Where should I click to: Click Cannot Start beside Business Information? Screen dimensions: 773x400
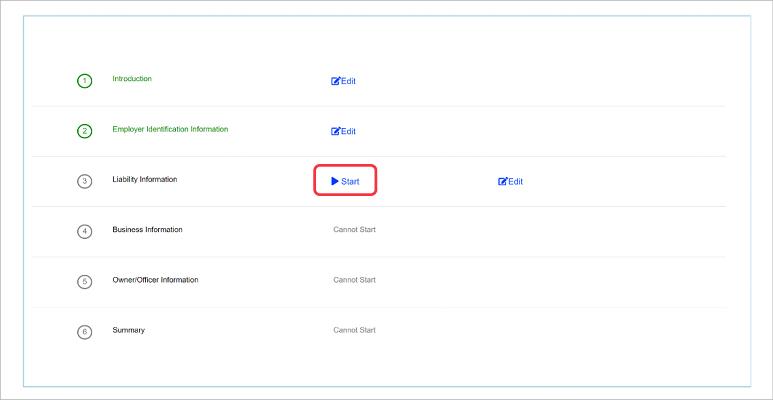(354, 230)
